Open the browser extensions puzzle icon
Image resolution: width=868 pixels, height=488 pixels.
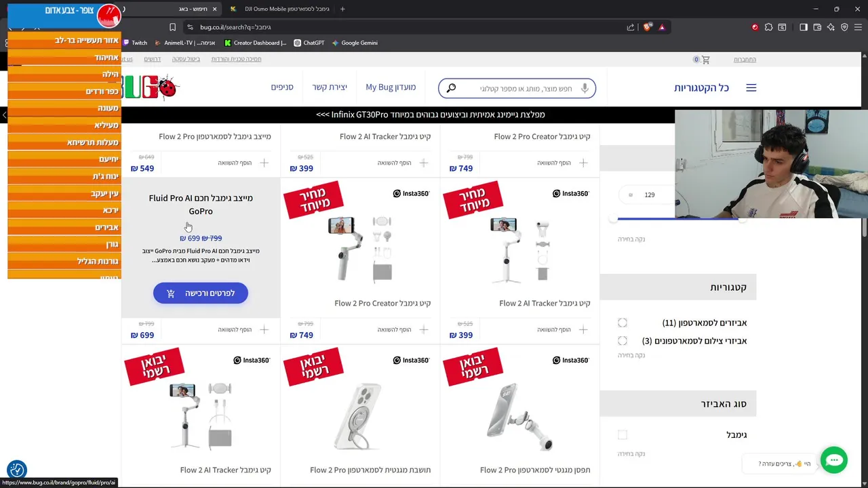(x=768, y=27)
